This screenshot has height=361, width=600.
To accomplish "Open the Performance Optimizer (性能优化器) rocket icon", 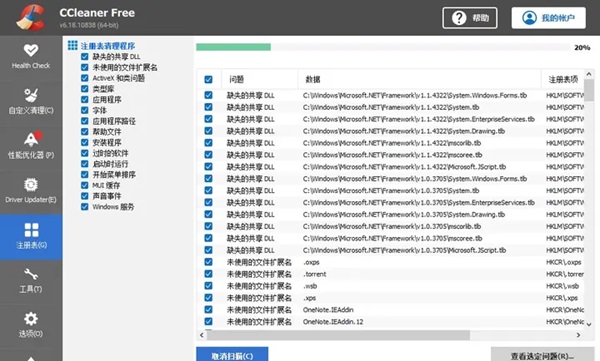I will pos(32,139).
